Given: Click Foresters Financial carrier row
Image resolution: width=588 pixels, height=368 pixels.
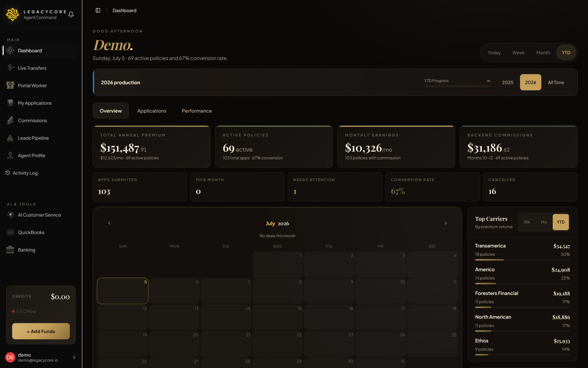Looking at the screenshot, I should point(522,299).
